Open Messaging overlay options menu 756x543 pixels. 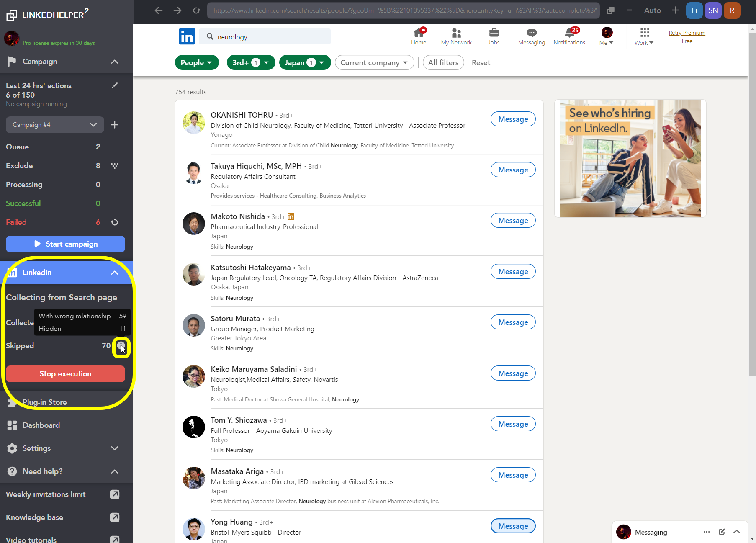coord(707,532)
